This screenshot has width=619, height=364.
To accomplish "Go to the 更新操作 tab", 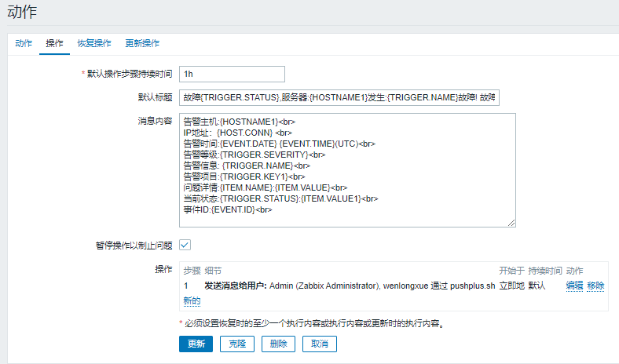I will tap(142, 43).
